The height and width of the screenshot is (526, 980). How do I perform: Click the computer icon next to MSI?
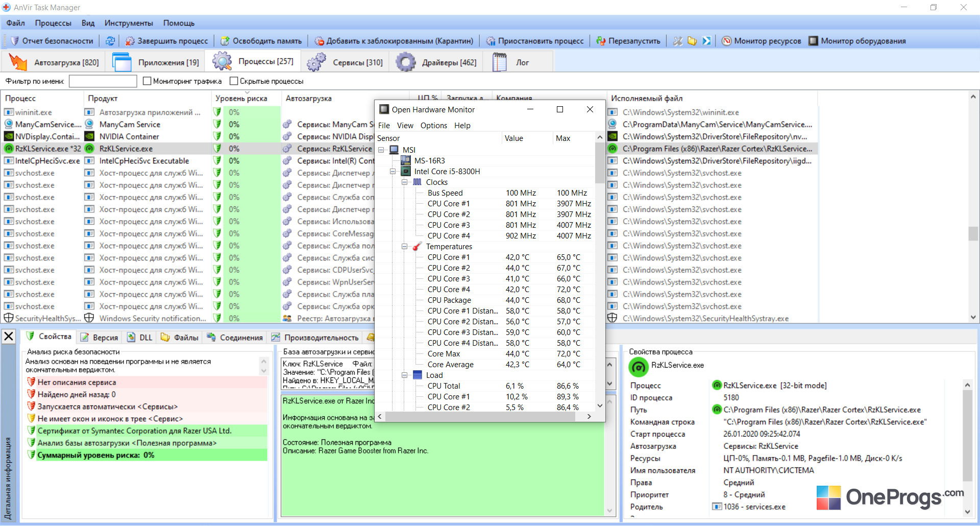click(x=394, y=150)
